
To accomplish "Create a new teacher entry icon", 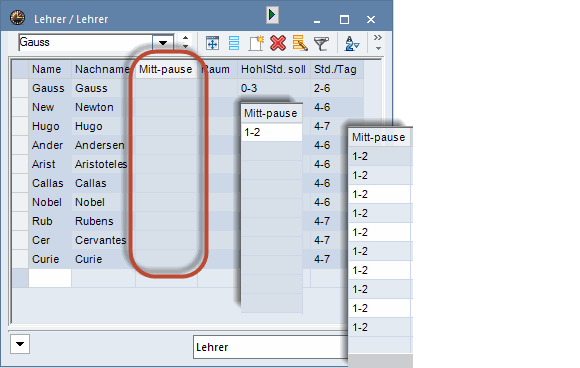I will (256, 43).
